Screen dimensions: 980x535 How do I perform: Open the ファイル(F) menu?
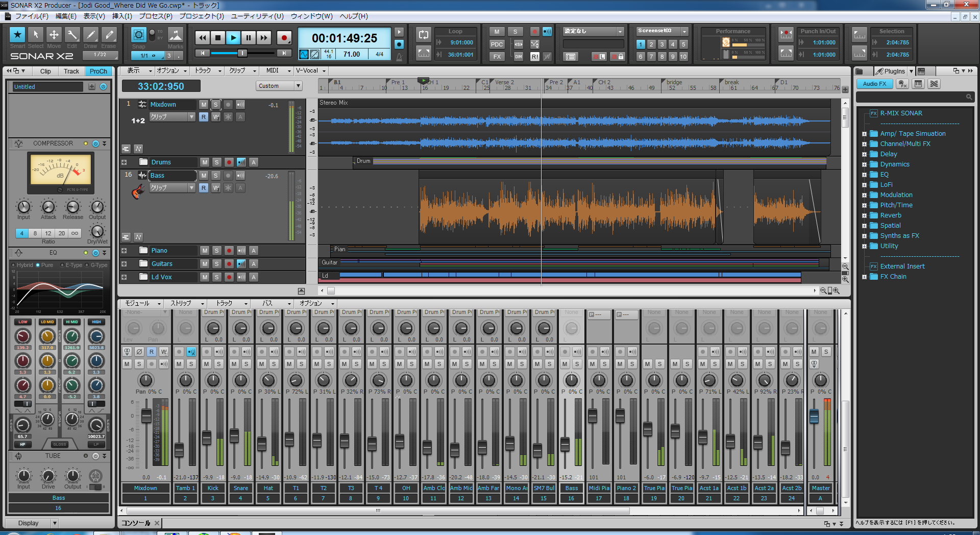tap(32, 16)
